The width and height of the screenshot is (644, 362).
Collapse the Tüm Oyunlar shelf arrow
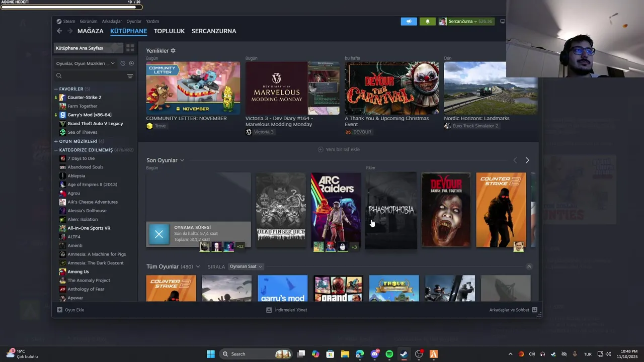529,266
